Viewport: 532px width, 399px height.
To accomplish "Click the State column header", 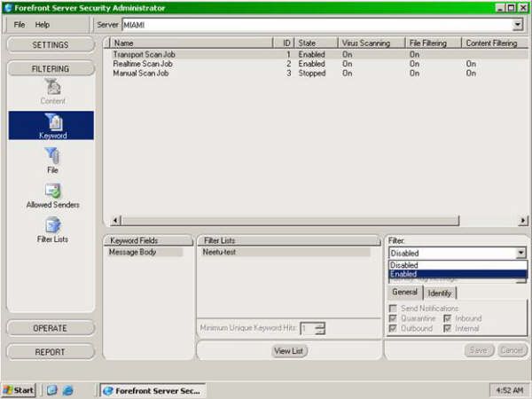I will click(x=316, y=43).
